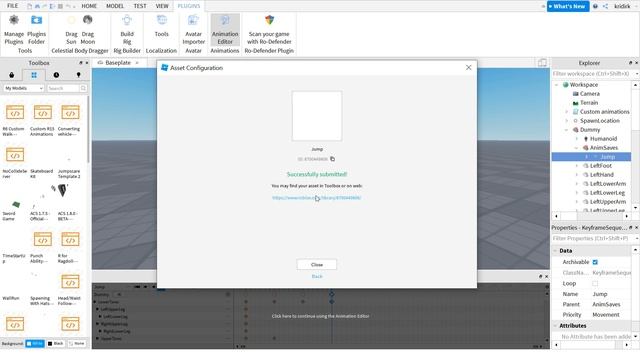Close the Asset Configuration dialog X

click(469, 68)
